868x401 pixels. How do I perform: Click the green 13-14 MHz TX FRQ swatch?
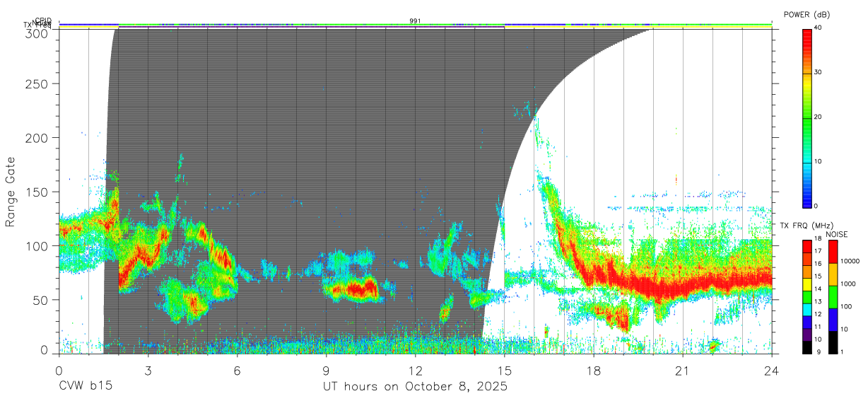click(x=807, y=297)
